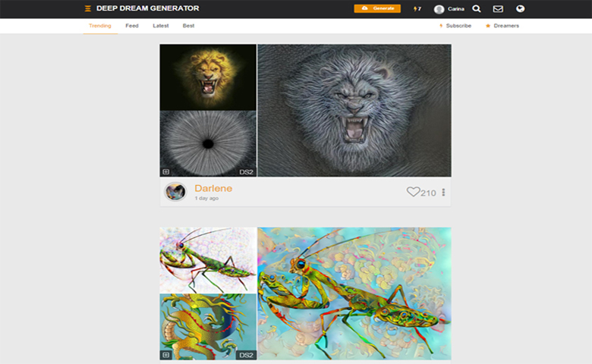View the mantis source thumbnail
Viewport: 592px width, 364px height.
point(208,260)
